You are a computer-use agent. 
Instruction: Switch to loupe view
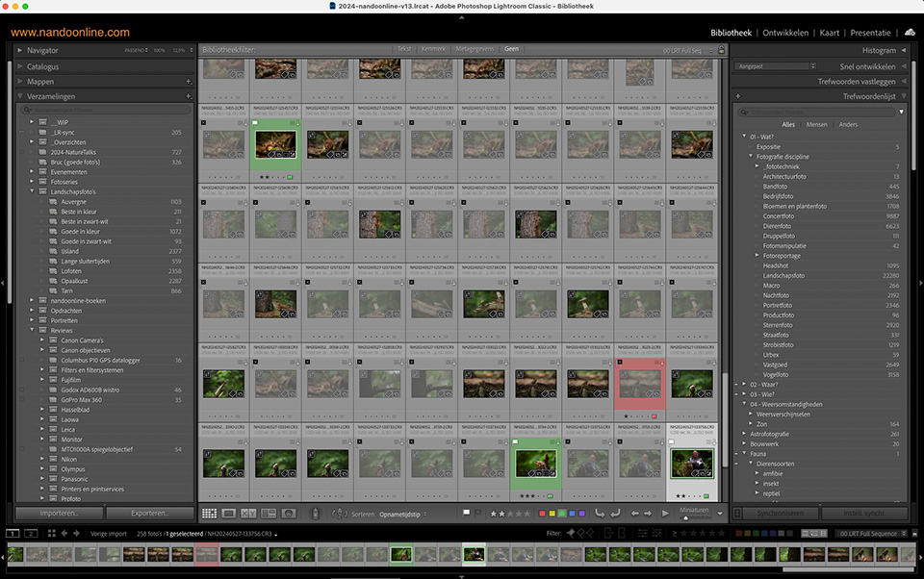tap(229, 514)
